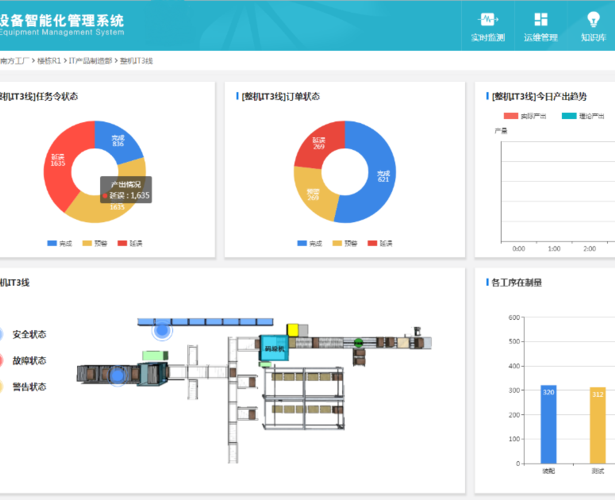Click the 各工序在制量 panel title
The width and height of the screenshot is (615, 500).
tap(517, 282)
